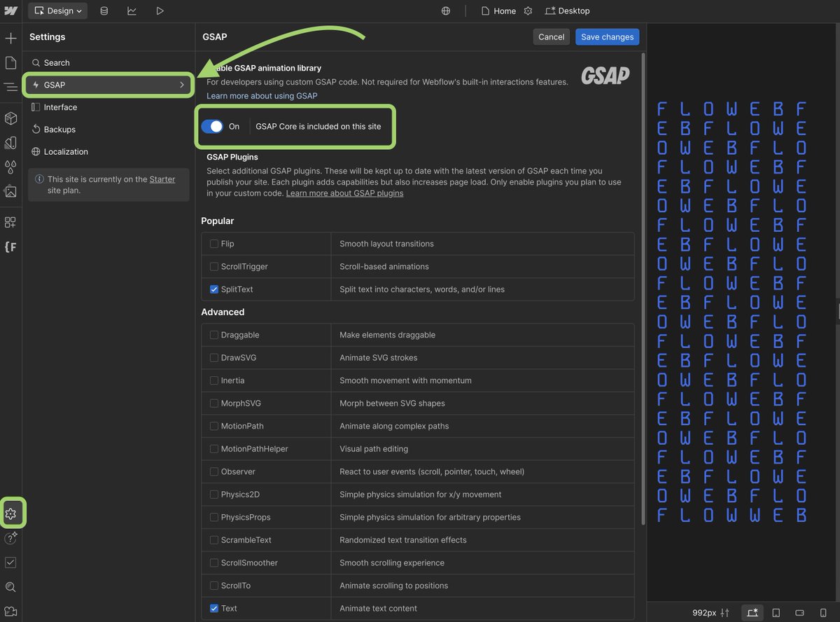Open the CMS database icon in top bar
This screenshot has height=622, width=840.
tap(104, 11)
